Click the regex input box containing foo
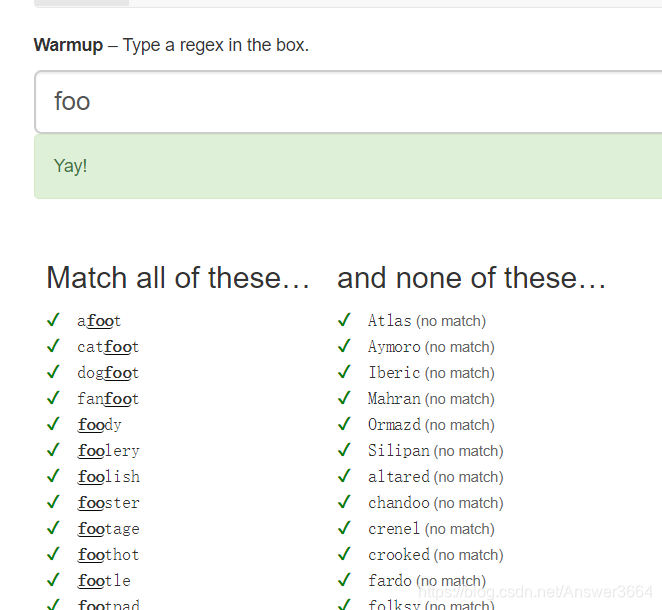This screenshot has width=662, height=610. pos(348,102)
